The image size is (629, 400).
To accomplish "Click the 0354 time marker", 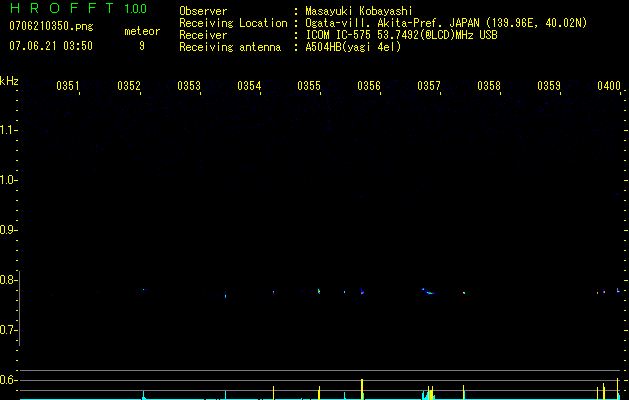I will coord(249,86).
